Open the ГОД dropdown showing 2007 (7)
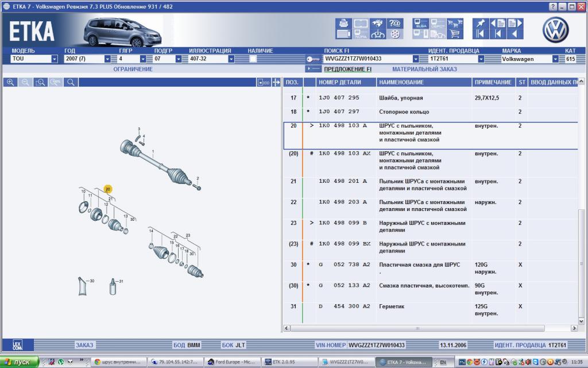 pyautogui.click(x=107, y=59)
